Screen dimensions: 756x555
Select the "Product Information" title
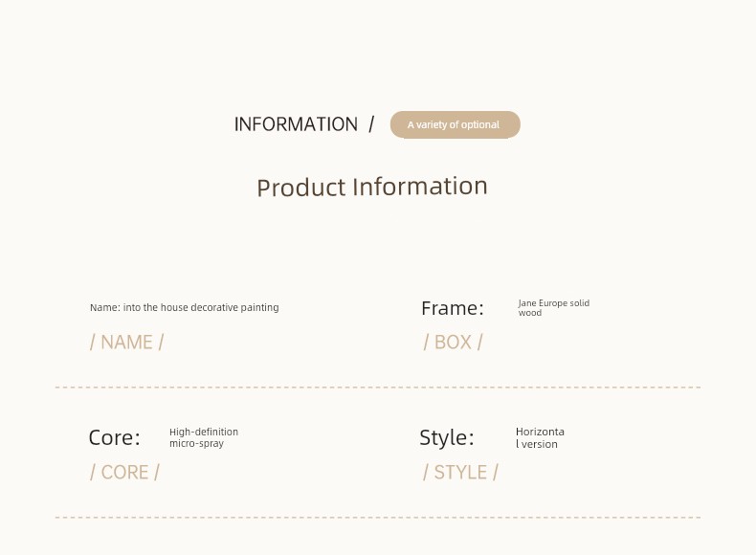click(x=372, y=187)
